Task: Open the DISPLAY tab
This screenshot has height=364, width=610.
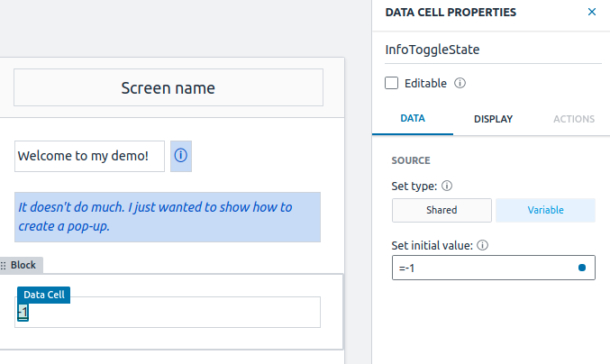Action: 493,119
